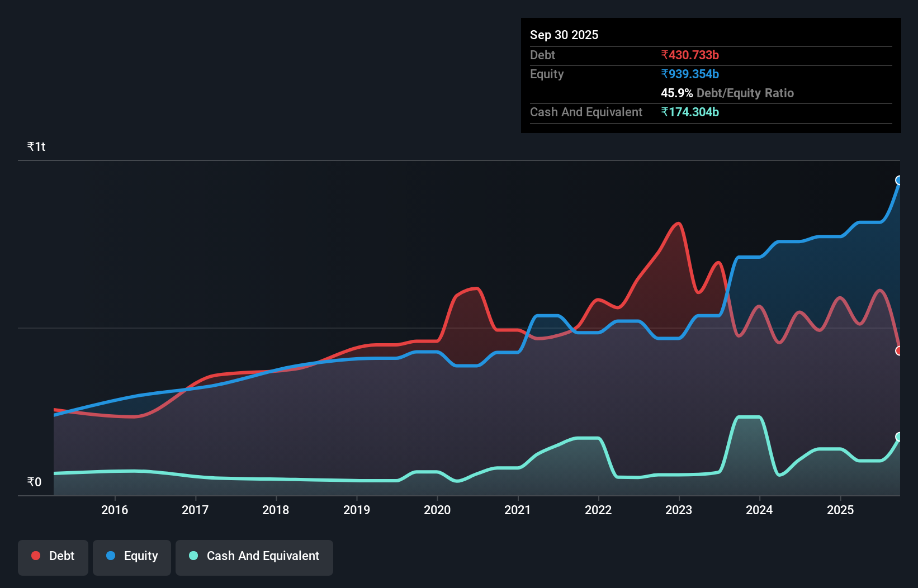Select the 2020 label on the x-axis
Screen dimensions: 918x588
[x=437, y=510]
